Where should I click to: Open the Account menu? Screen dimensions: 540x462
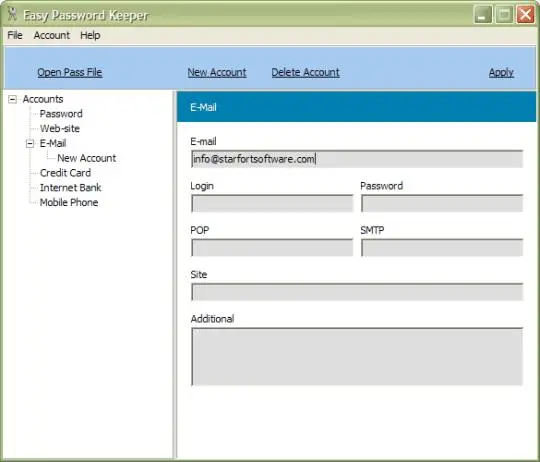coord(52,35)
